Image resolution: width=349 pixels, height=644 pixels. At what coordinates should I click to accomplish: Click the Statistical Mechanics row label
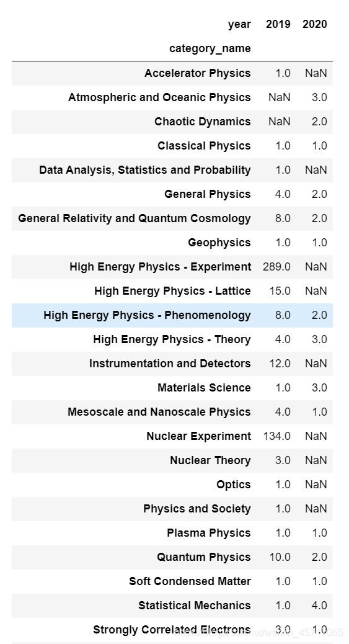[195, 606]
